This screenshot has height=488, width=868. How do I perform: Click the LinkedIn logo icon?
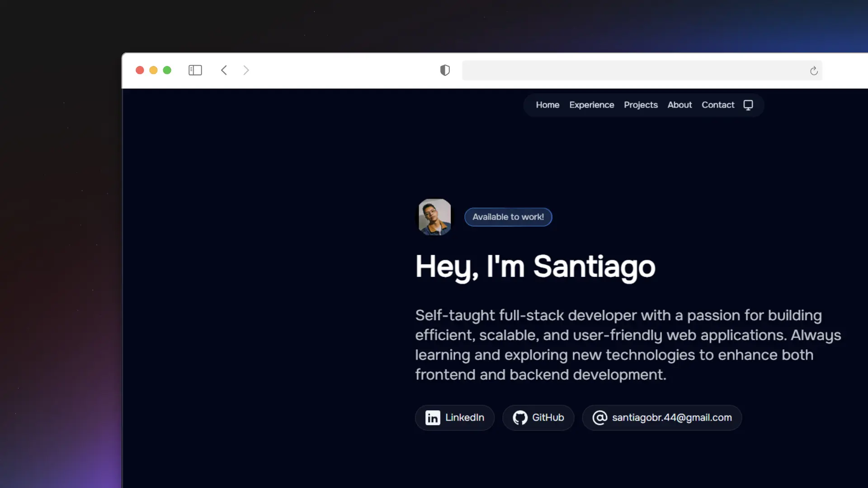(x=433, y=418)
